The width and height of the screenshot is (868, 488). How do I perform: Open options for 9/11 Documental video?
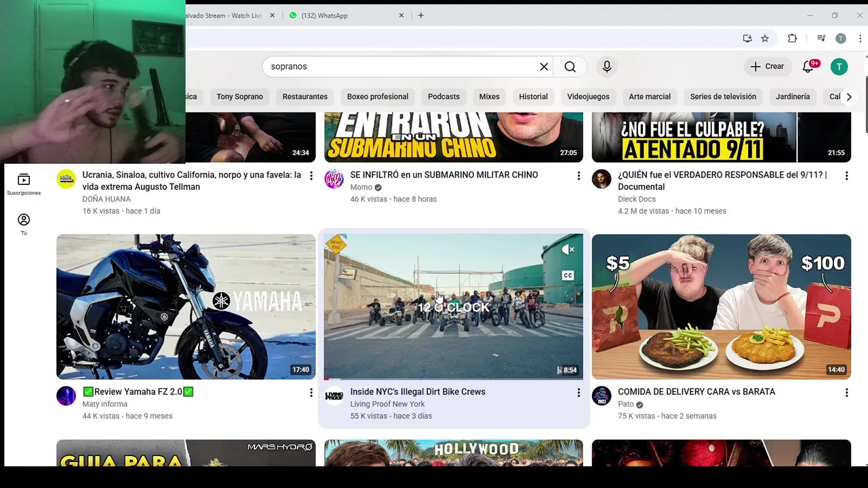[x=846, y=176]
